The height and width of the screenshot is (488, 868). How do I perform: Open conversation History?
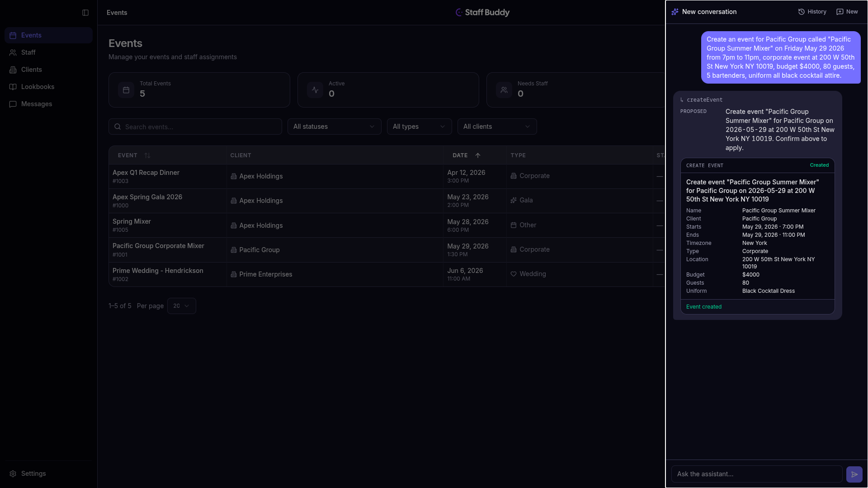[x=812, y=12]
